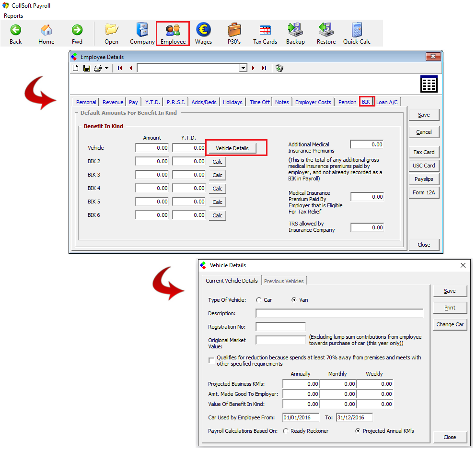Image resolution: width=476 pixels, height=452 pixels.
Task: Switch to the Previous Vehicles tab
Action: coord(284,281)
